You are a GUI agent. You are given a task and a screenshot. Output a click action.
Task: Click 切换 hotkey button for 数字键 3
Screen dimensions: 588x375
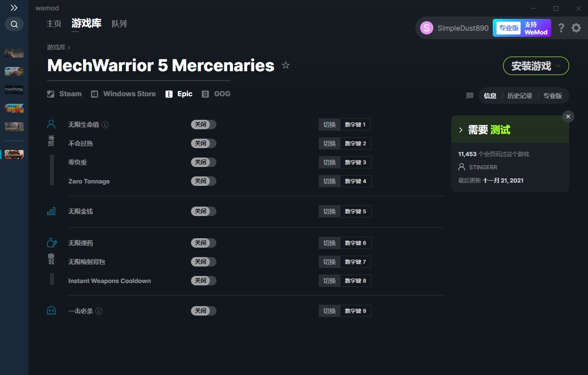tap(330, 162)
